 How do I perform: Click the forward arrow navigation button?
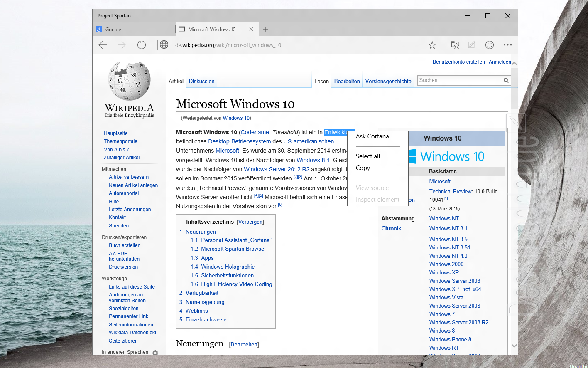pyautogui.click(x=122, y=45)
